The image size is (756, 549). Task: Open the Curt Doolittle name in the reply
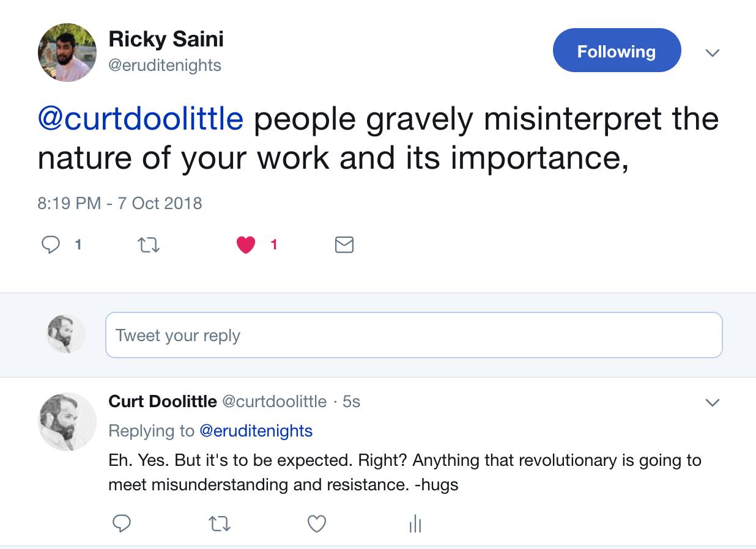tap(162, 401)
